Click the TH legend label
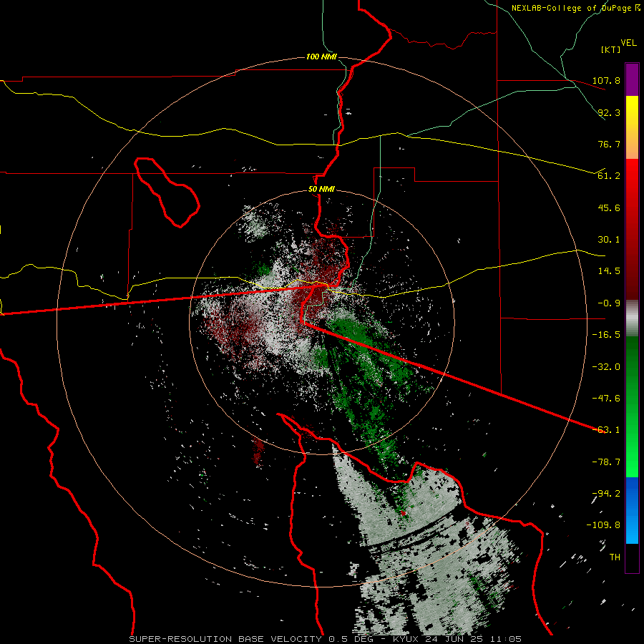Viewport: 644px width, 644px height. [615, 557]
